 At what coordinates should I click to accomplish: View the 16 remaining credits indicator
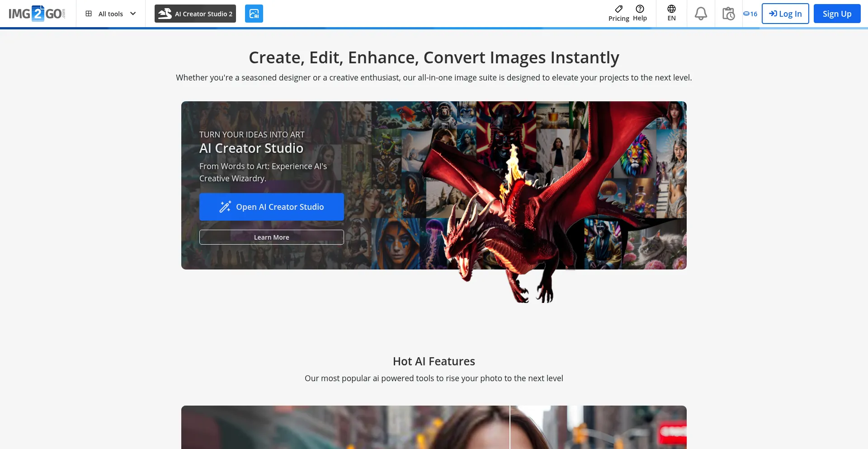(x=750, y=14)
